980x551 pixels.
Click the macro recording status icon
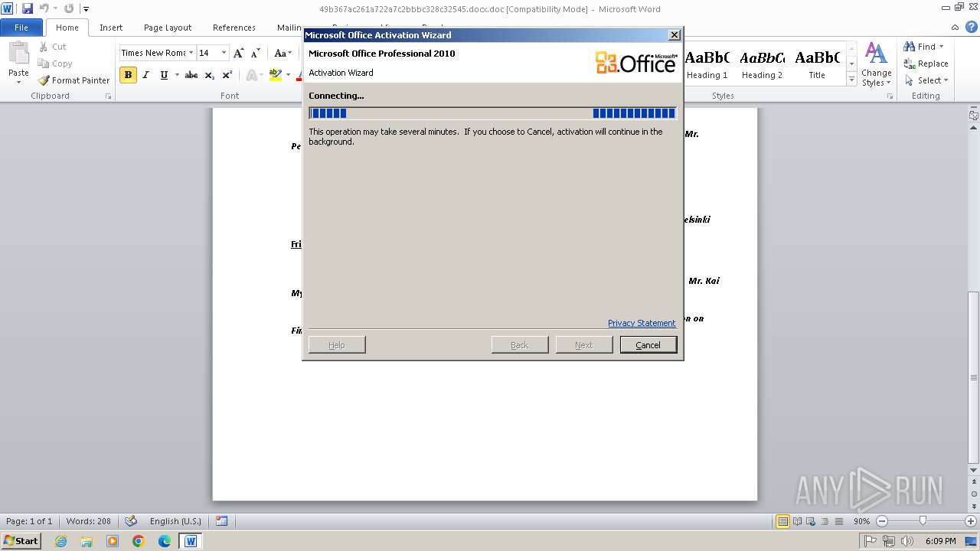(221, 521)
